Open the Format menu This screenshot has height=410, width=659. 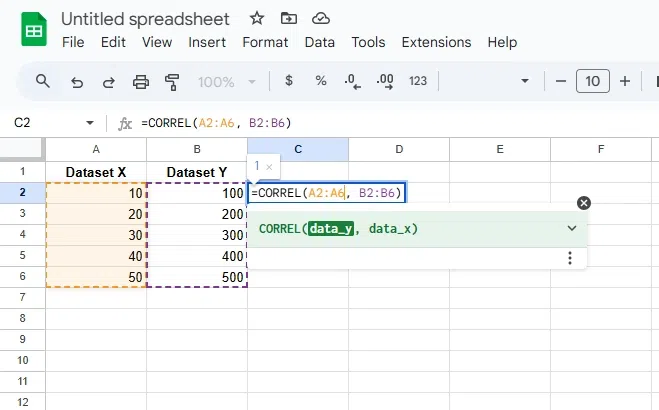coord(265,42)
